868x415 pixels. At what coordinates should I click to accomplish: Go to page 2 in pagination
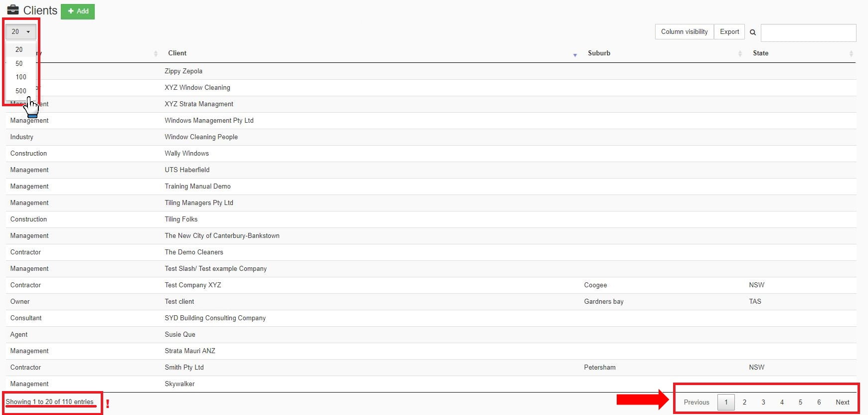(744, 402)
